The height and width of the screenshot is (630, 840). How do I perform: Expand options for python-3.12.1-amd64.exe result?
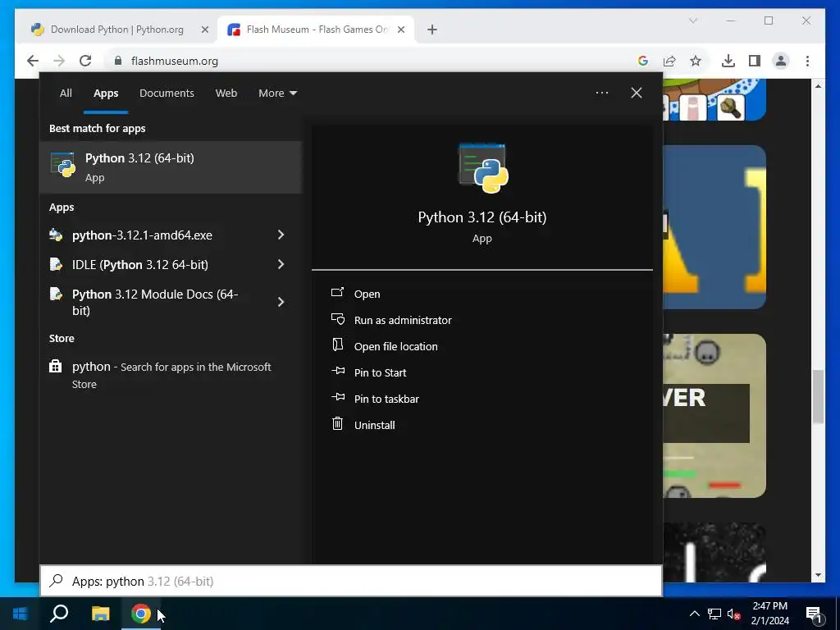[281, 235]
